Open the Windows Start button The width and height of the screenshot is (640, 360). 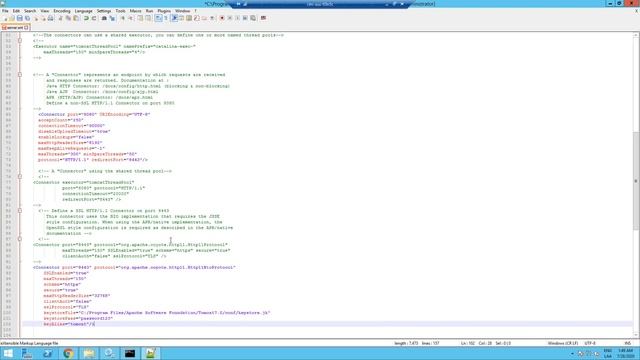[x=8, y=353]
